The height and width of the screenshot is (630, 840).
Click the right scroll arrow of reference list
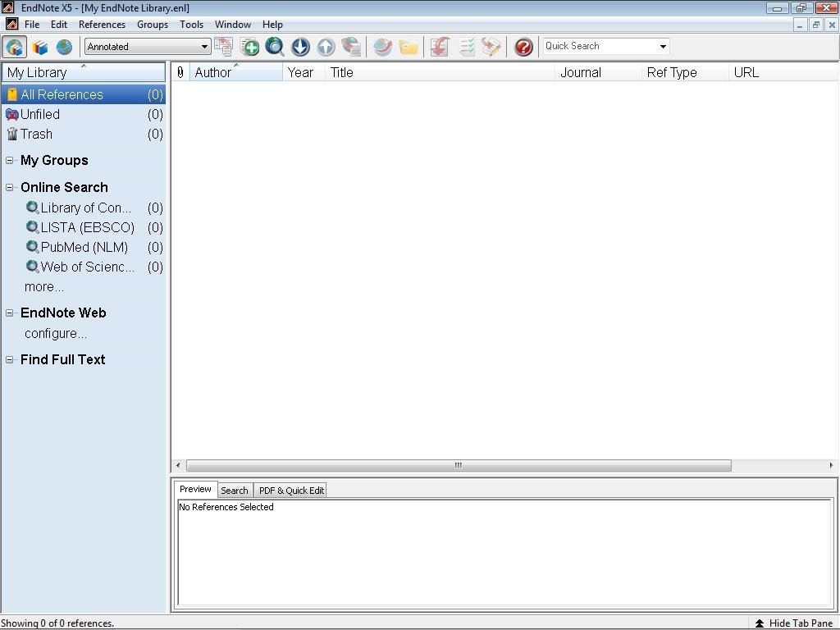(x=832, y=465)
